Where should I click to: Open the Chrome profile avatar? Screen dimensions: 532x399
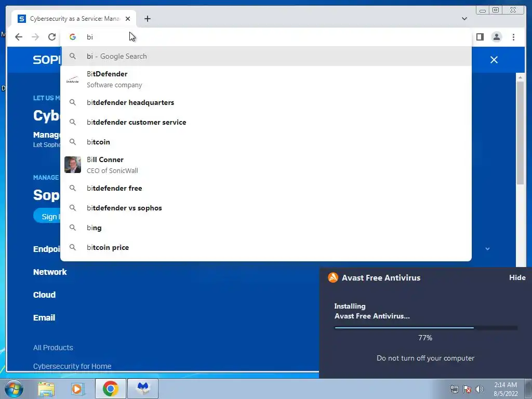[x=497, y=37]
